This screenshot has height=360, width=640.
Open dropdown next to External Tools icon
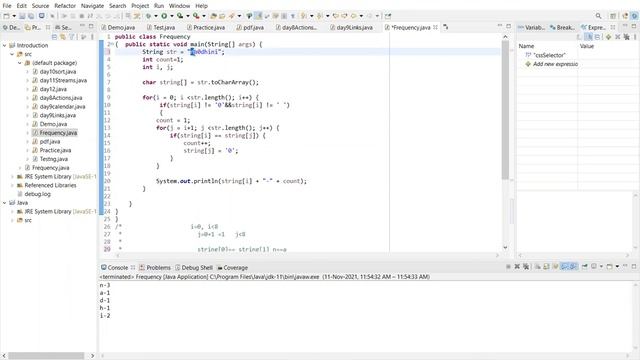204,16
